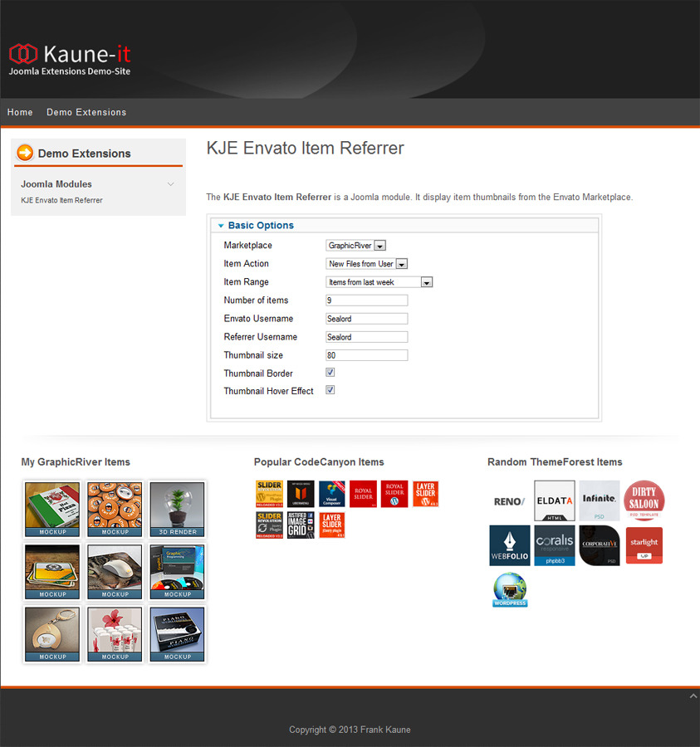Click the scroll-to-top arrow in footer
Viewport: 700px width, 747px height.
pyautogui.click(x=693, y=696)
